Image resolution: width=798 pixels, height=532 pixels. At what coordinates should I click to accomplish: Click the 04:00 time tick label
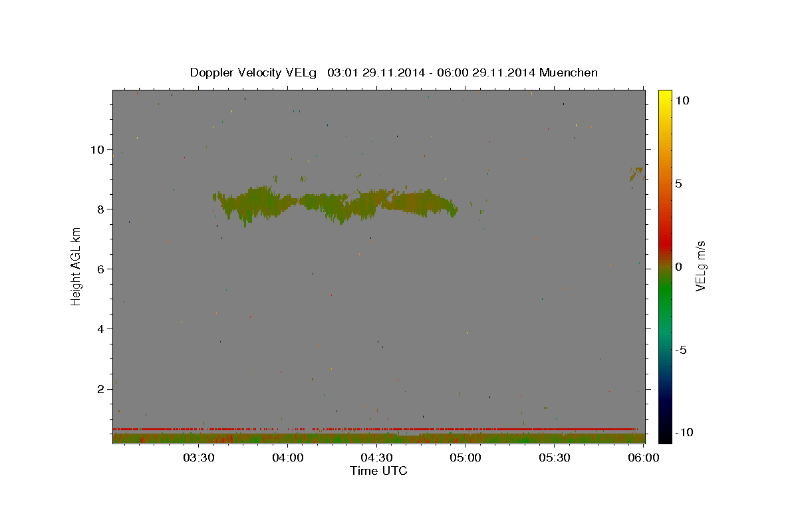288,458
